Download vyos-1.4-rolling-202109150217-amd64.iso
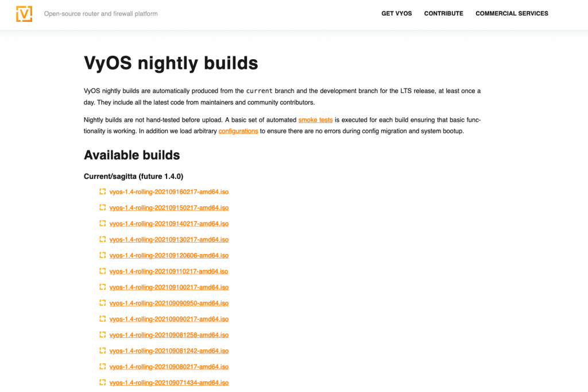 [169, 207]
